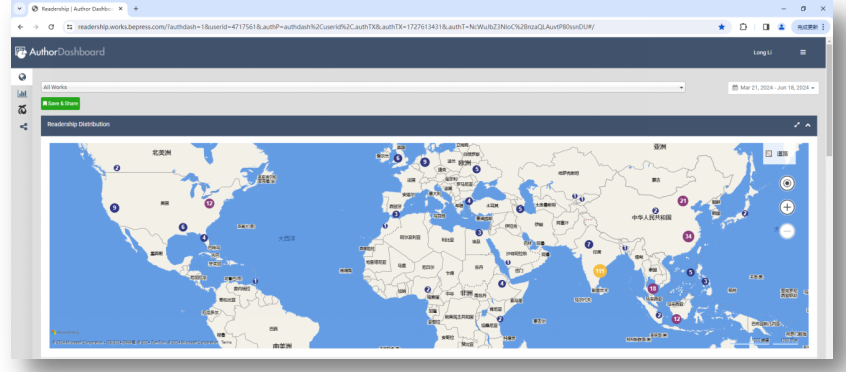Screen dimensions: 846x372
Task: Select the Readership Author Dashboard browser tab
Action: tap(77, 9)
